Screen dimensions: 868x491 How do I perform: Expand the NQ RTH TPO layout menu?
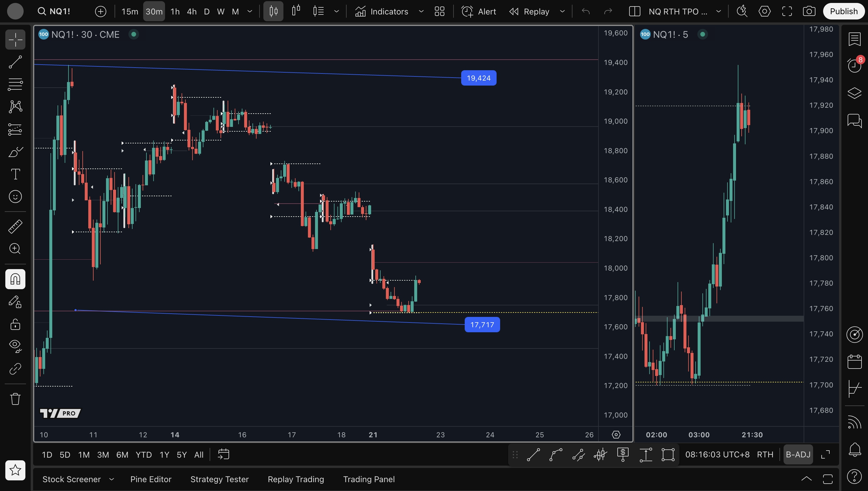coord(719,12)
